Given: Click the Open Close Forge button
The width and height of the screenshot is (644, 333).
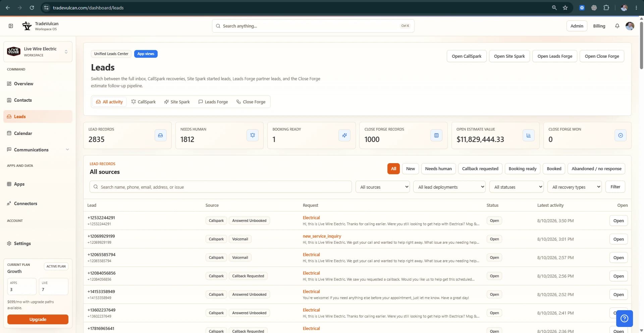Looking at the screenshot, I should [x=602, y=56].
